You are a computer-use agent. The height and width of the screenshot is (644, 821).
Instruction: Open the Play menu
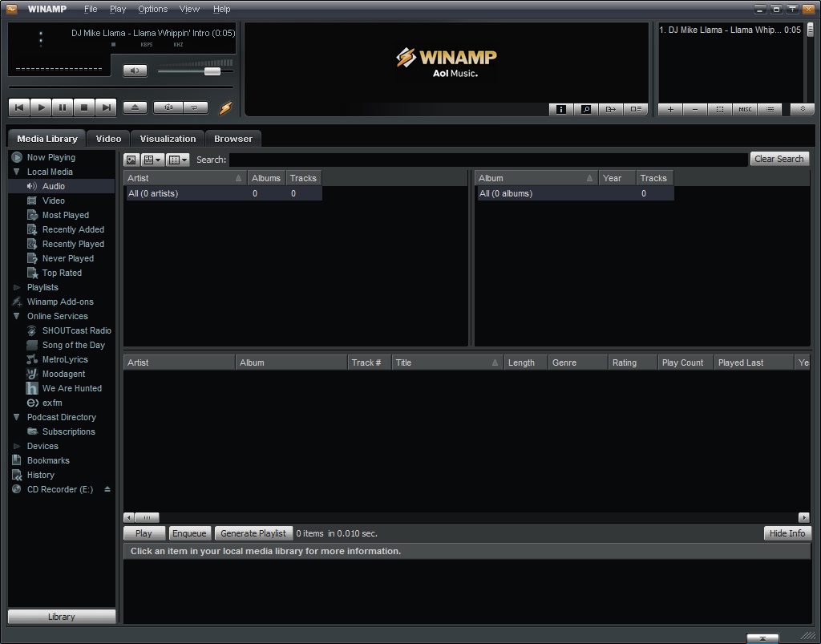[x=118, y=9]
